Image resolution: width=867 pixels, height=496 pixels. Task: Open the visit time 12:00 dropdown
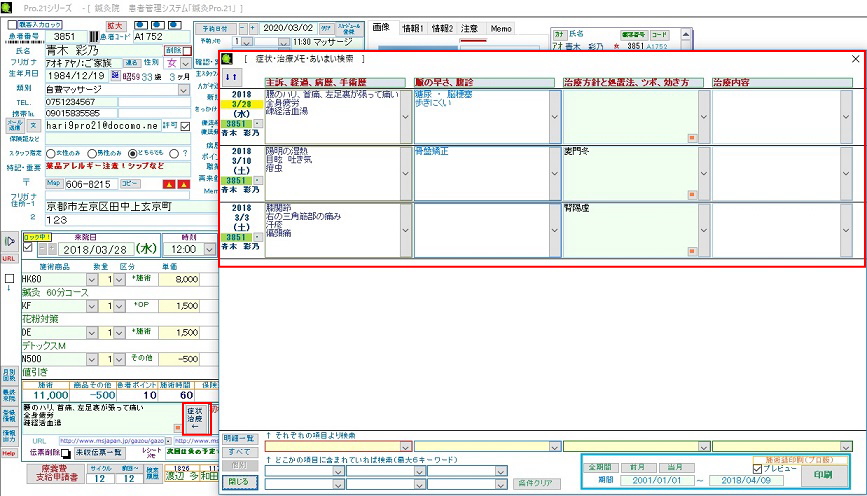pyautogui.click(x=210, y=249)
